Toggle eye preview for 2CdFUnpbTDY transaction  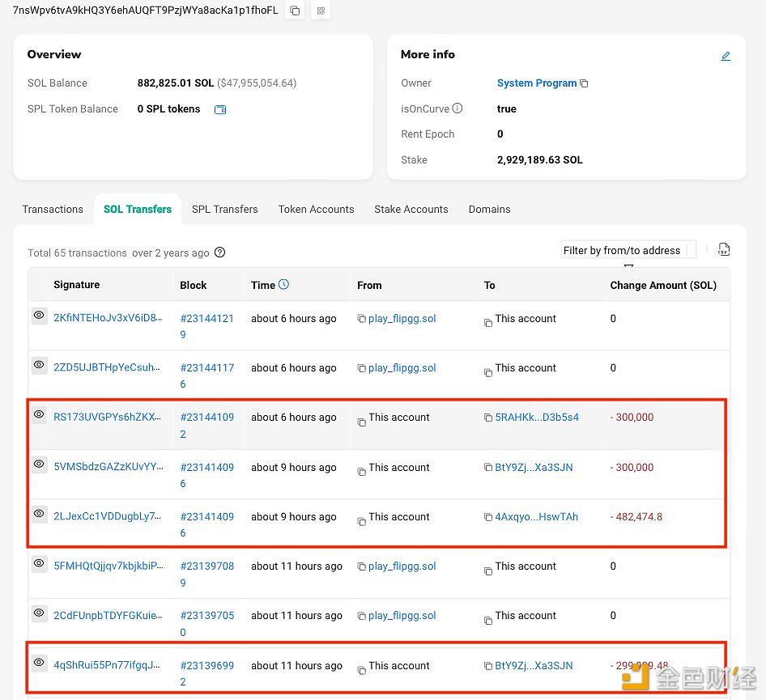(x=39, y=613)
